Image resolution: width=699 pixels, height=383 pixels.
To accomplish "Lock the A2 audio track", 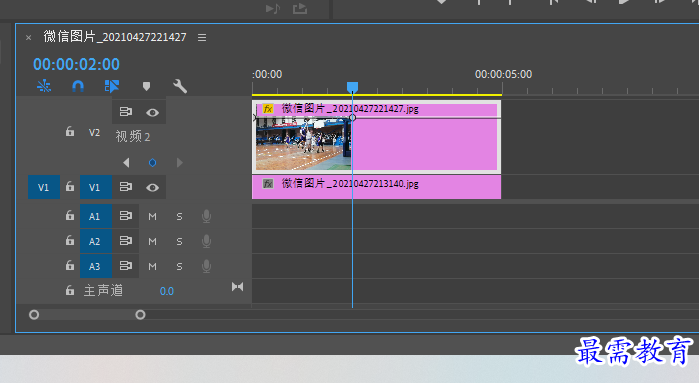I will pyautogui.click(x=70, y=240).
